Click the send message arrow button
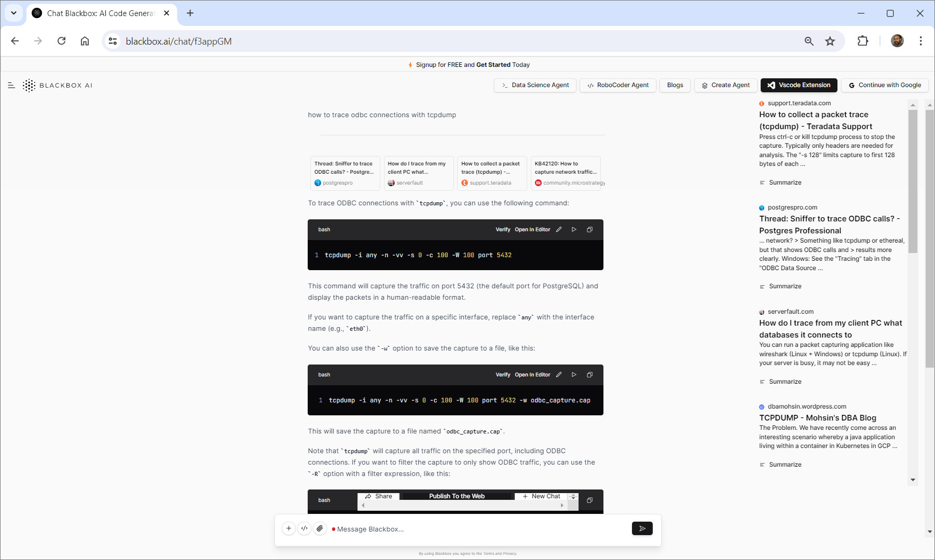This screenshot has width=935, height=560. pos(642,528)
